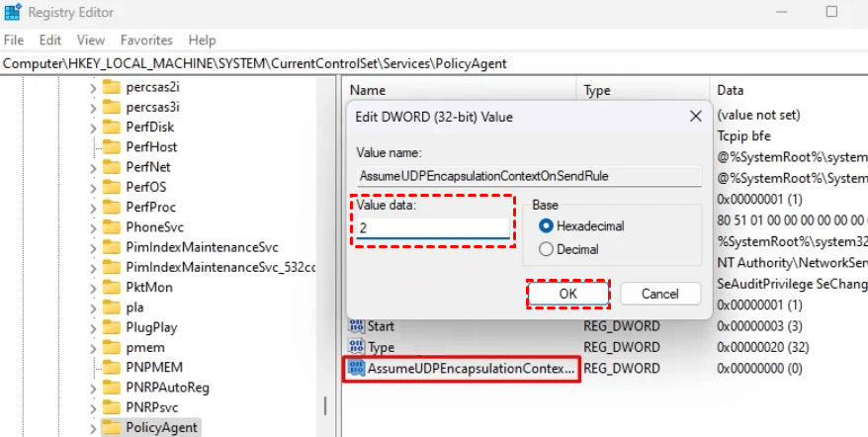Open the File menu
Viewport: 868px width, 437px height.
14,41
